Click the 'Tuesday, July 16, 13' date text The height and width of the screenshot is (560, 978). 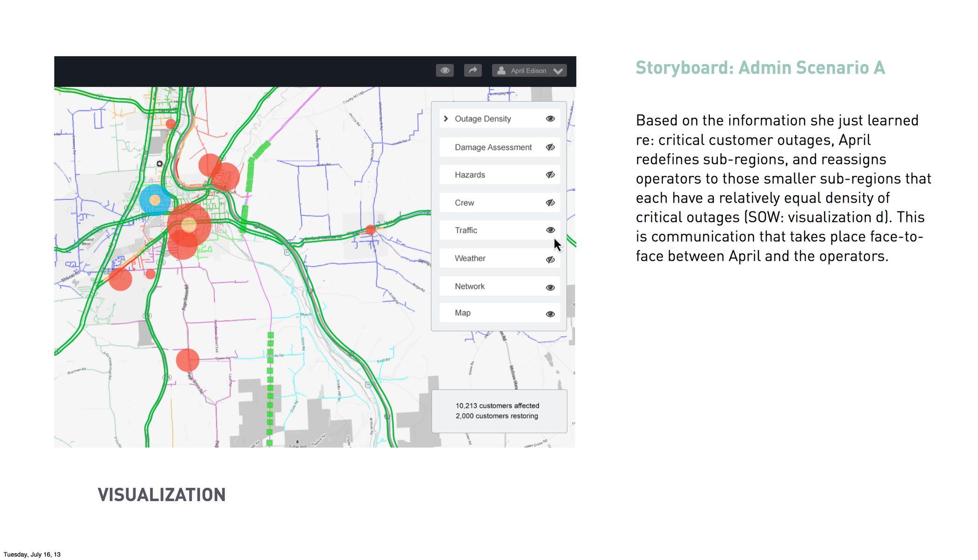[x=32, y=554]
